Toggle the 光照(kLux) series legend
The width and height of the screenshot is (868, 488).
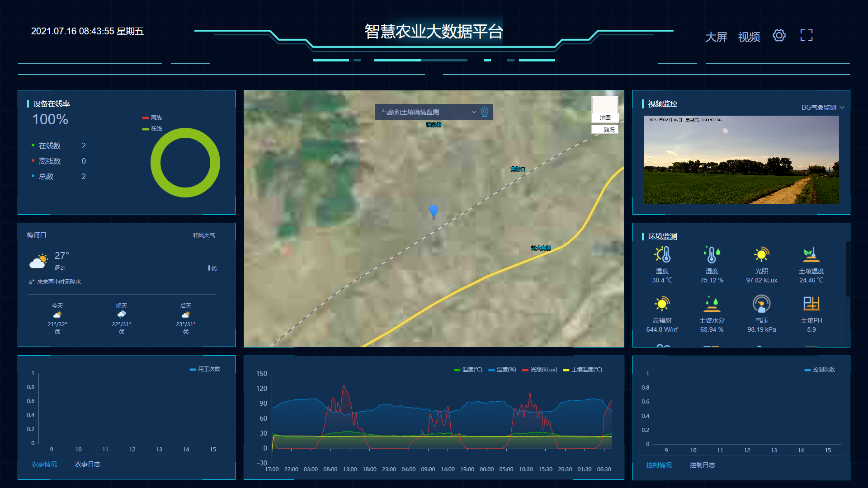click(539, 370)
